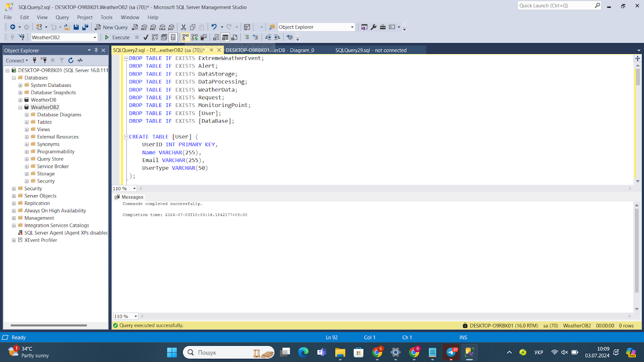Expand the Tables folder

pos(27,122)
